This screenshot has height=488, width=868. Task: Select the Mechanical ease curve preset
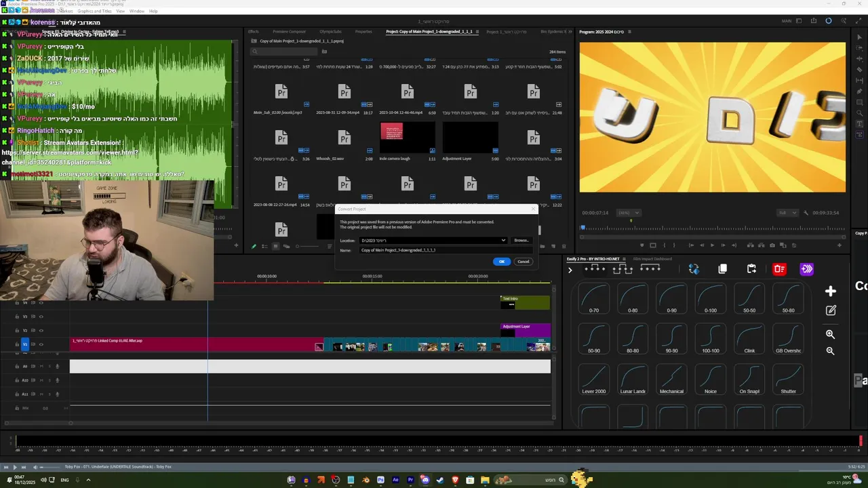(671, 380)
